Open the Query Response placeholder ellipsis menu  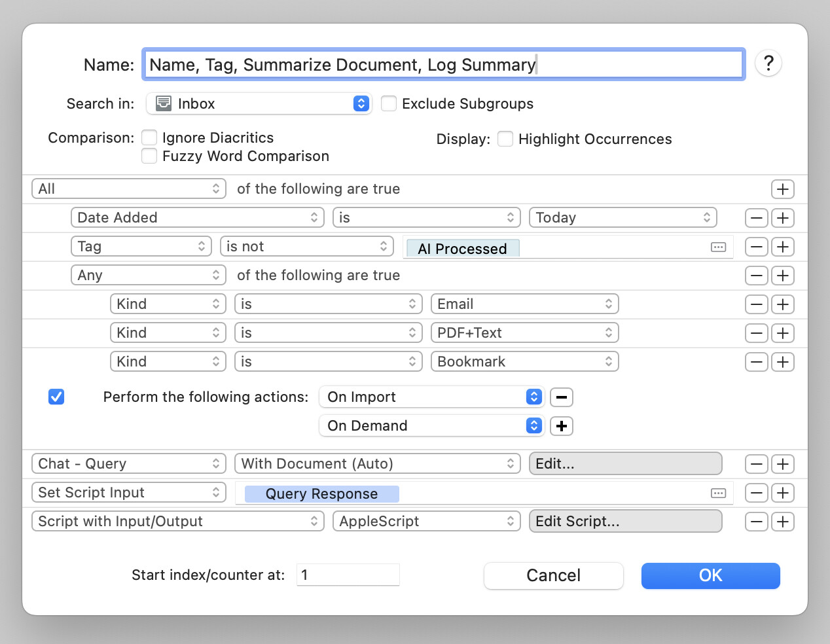click(718, 493)
